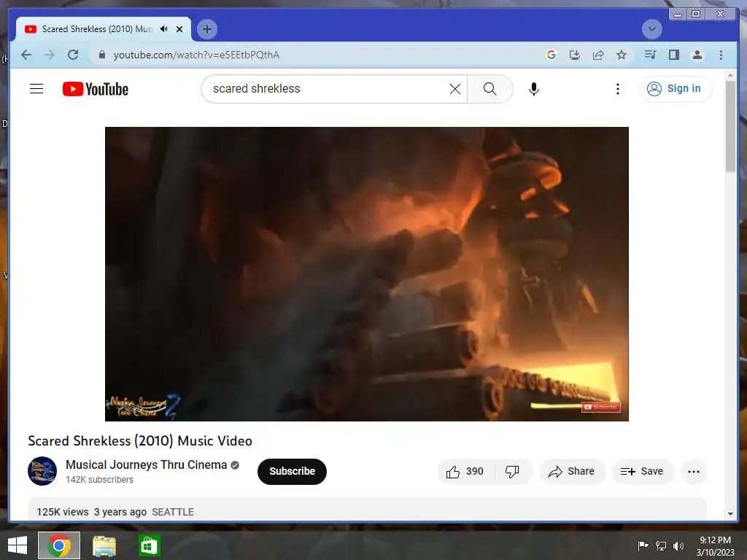This screenshot has height=560, width=747.
Task: Click the Sign in button
Action: point(675,88)
